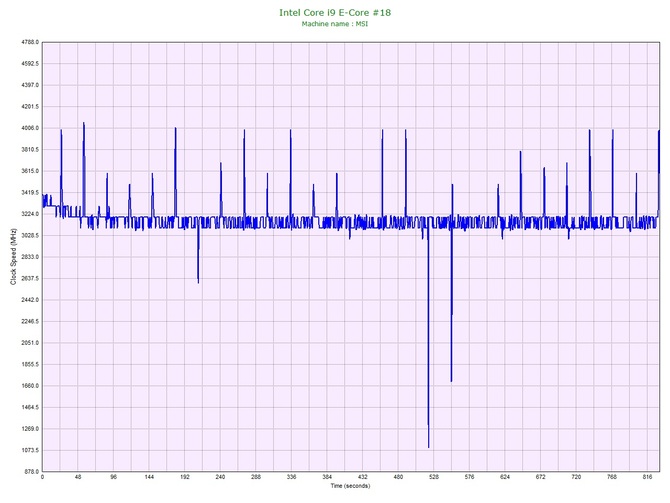Click the x-axis tick label 192
670x503 pixels.
pos(185,477)
